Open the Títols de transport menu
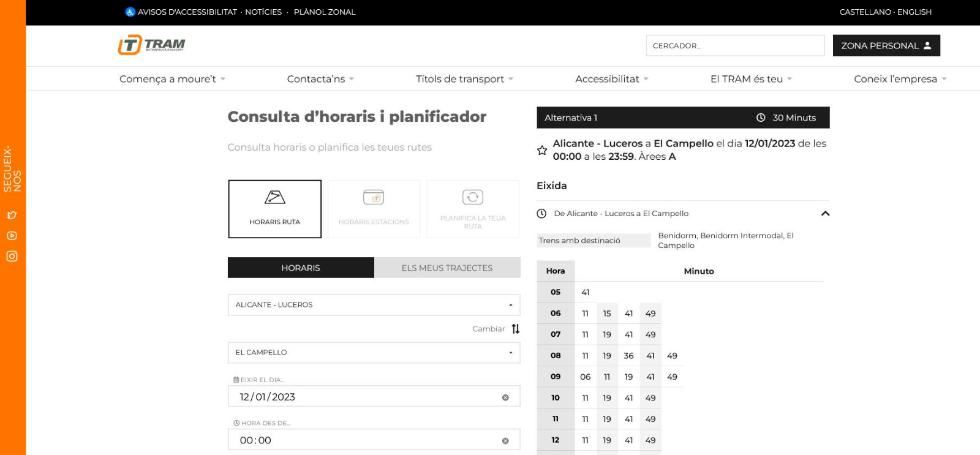This screenshot has height=455, width=980. click(x=464, y=78)
